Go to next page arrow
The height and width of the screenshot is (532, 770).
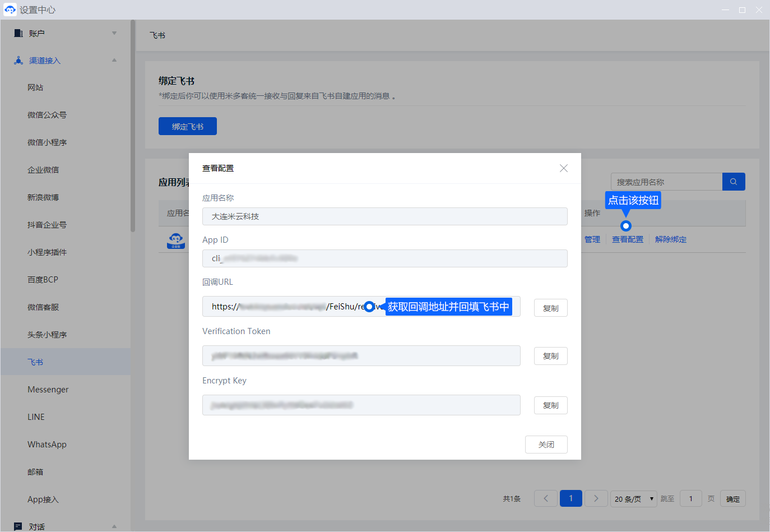point(596,498)
